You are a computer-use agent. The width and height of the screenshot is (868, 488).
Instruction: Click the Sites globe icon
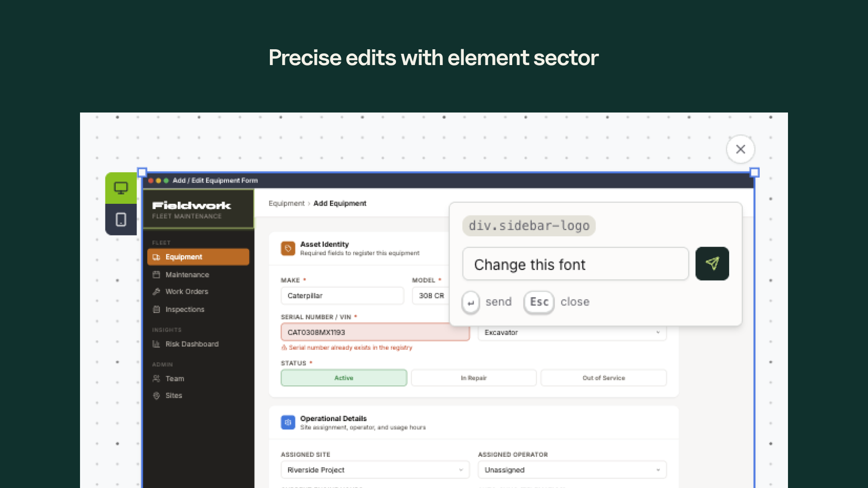tap(156, 395)
